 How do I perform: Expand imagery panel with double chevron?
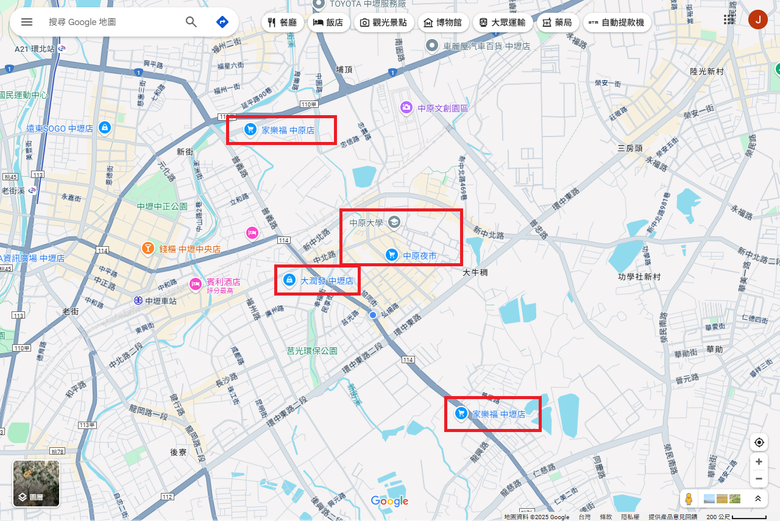tap(758, 498)
